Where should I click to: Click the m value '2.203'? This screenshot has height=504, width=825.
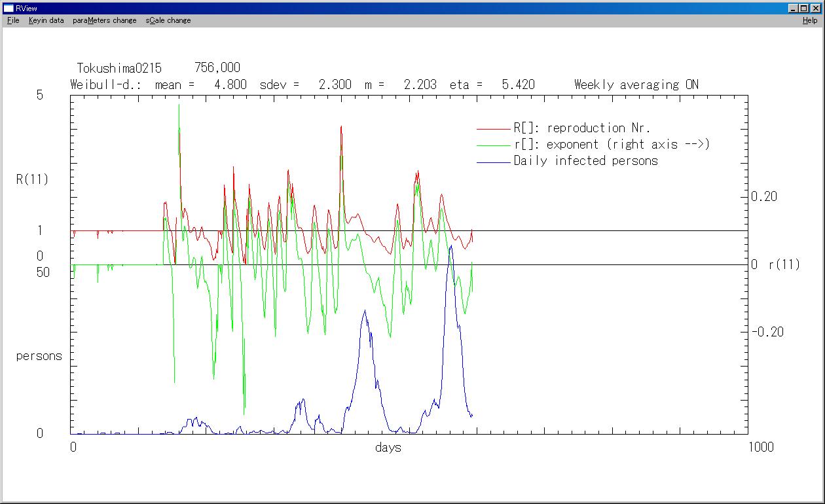point(420,84)
